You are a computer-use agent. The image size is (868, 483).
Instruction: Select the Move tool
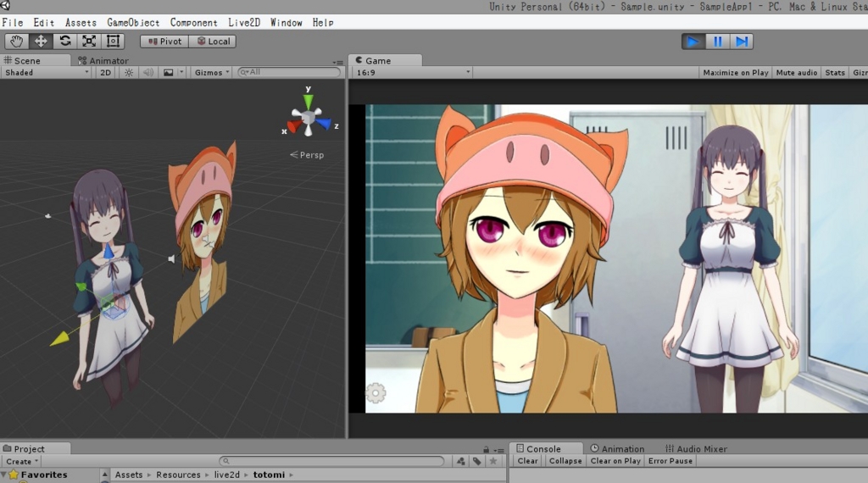(41, 42)
